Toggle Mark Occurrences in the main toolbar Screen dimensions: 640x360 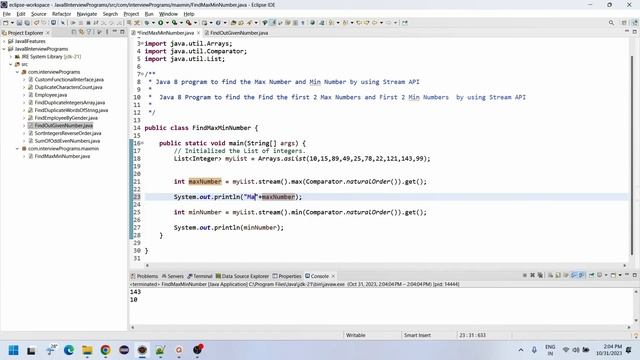pos(272,23)
